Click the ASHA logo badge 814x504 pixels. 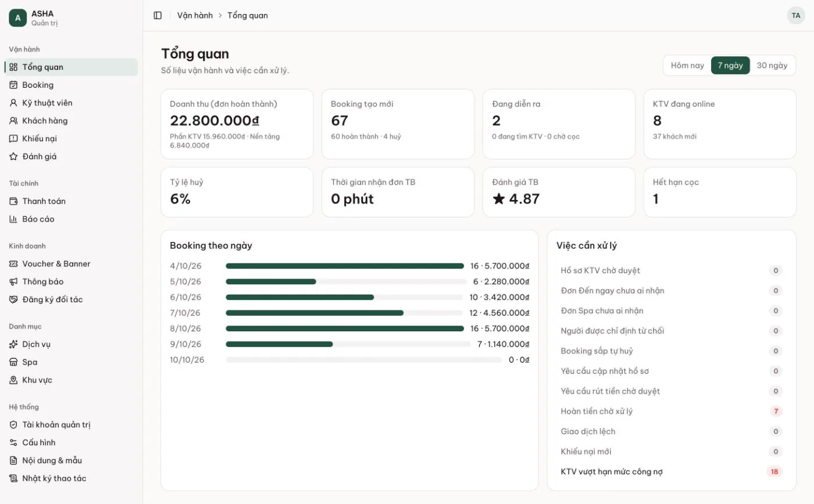click(17, 18)
